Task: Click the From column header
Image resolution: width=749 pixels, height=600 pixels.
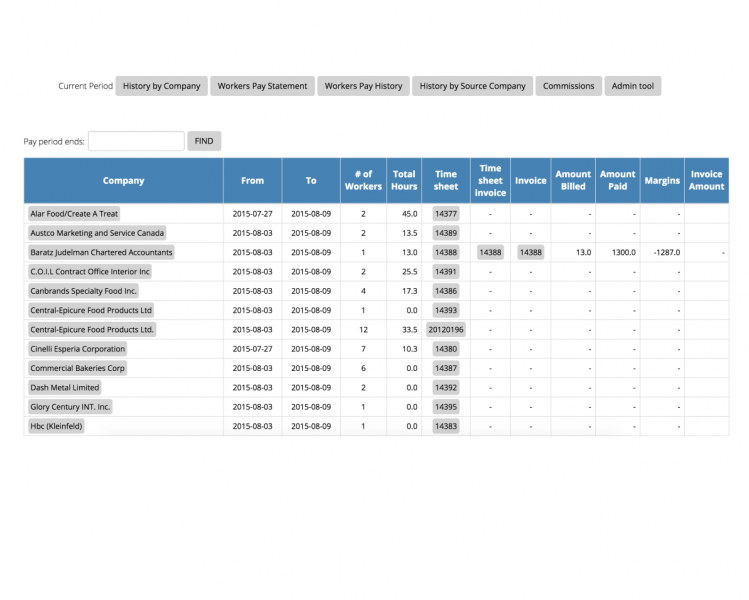Action: point(252,181)
